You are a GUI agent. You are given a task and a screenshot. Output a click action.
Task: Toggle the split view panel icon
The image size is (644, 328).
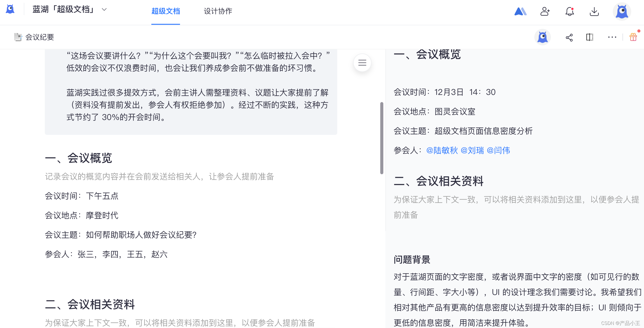(x=590, y=37)
